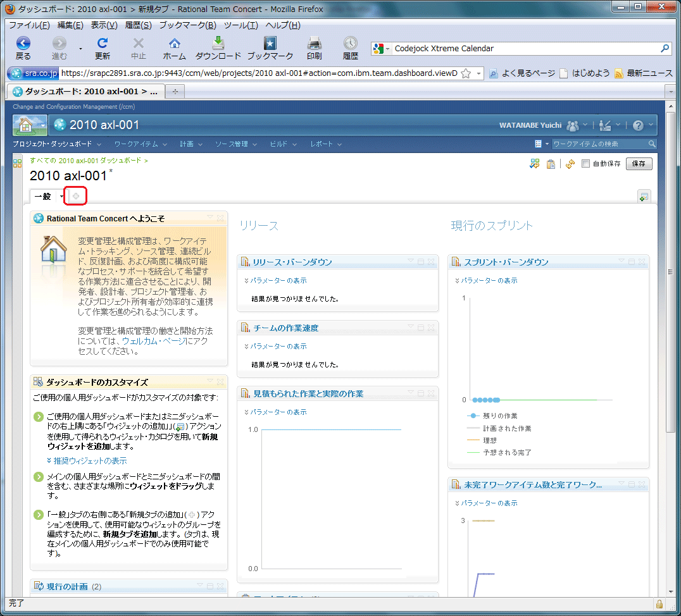Open the 現行の計画 widget title link

[67, 586]
